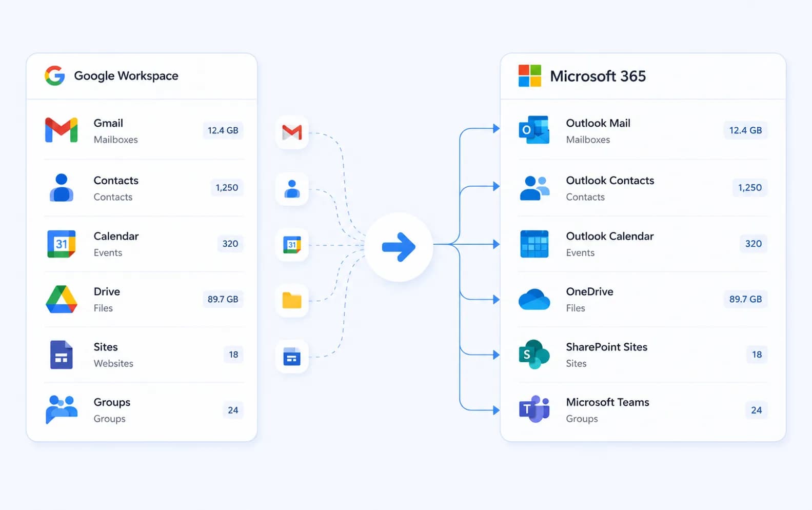Click the 89.7 GB badge in OneDrive row
Image resolution: width=812 pixels, height=510 pixels.
point(746,299)
